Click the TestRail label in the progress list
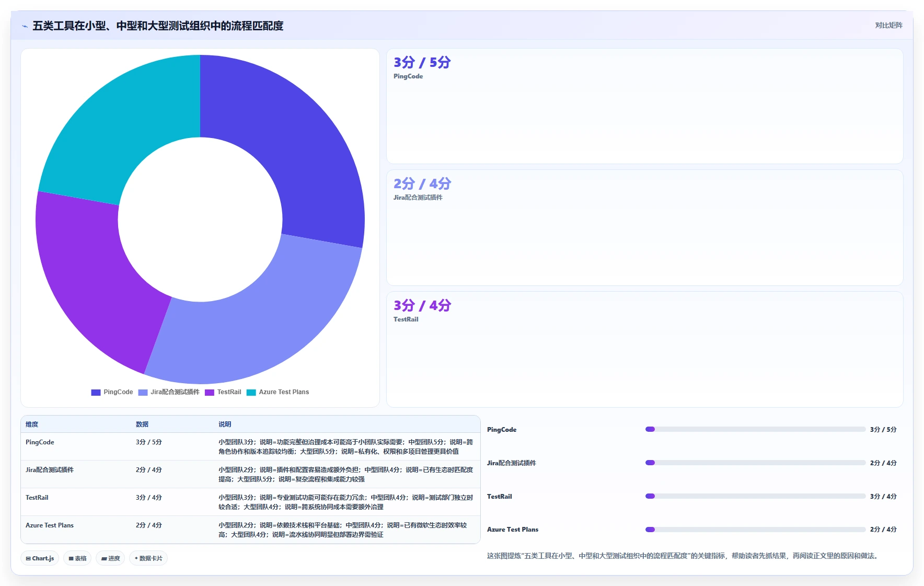Screen dimensions: 924x586 coord(500,497)
